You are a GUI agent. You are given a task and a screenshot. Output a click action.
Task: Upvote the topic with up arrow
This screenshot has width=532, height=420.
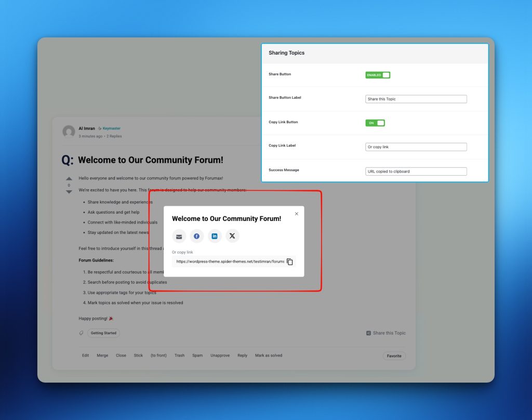(69, 179)
